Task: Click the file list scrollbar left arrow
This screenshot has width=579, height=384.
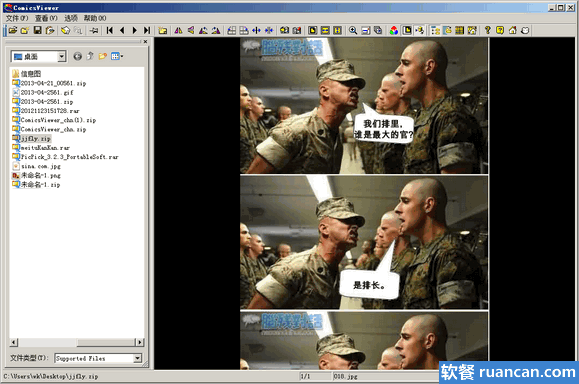Action: pos(14,342)
